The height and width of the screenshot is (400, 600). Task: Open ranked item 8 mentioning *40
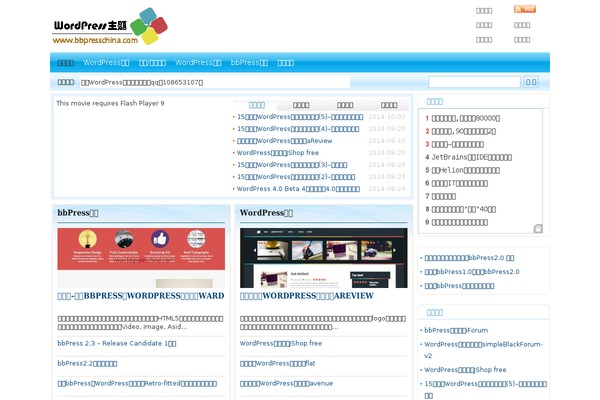pos(464,209)
